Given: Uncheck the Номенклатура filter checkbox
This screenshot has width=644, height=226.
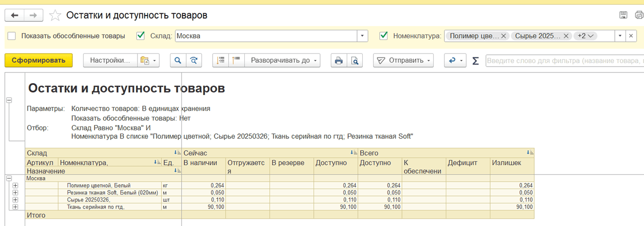Looking at the screenshot, I should click(384, 35).
